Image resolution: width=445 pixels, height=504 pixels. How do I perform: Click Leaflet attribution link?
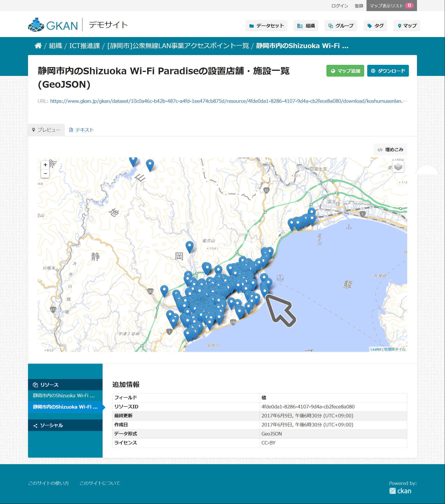click(376, 349)
